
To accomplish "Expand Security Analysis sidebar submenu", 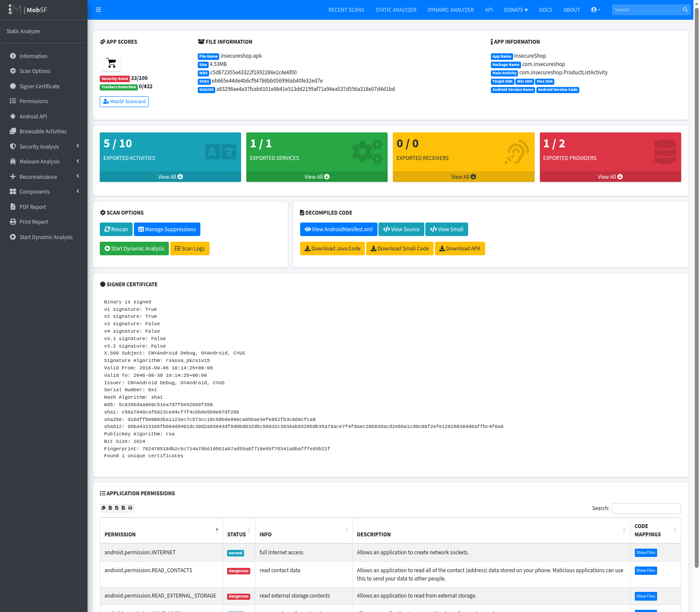I will [44, 146].
